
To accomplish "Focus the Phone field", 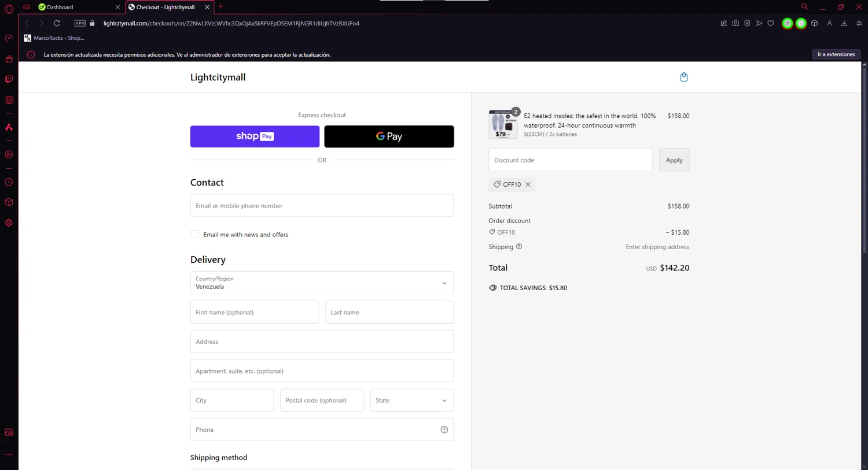I will [322, 430].
